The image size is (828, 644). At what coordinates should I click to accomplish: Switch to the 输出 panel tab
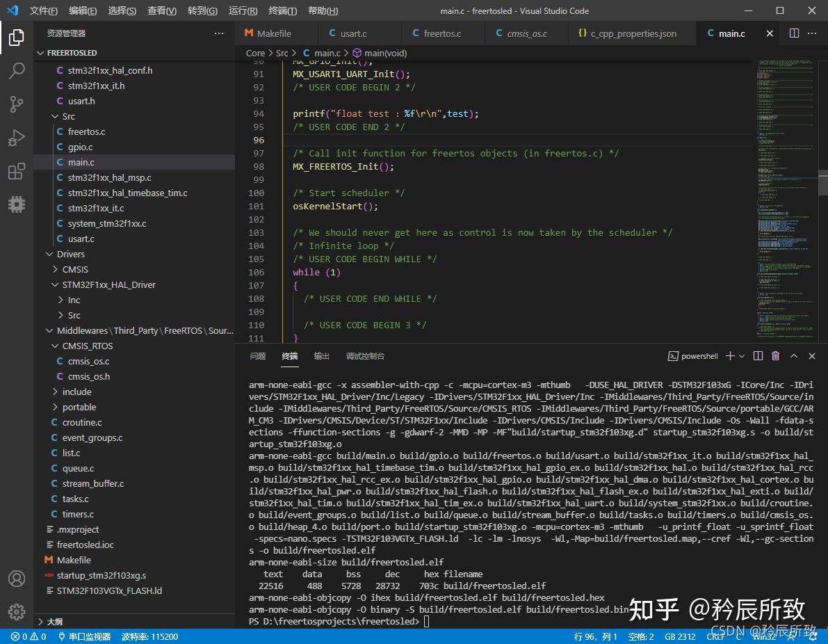click(322, 356)
